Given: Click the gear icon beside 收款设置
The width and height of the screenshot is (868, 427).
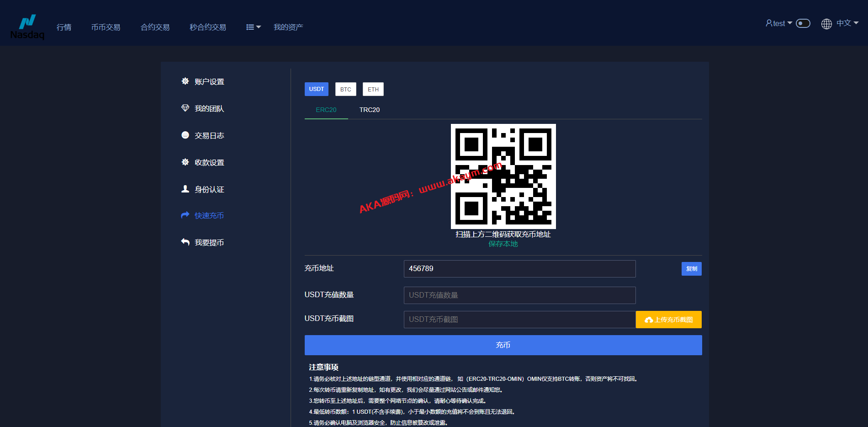Looking at the screenshot, I should [x=185, y=162].
